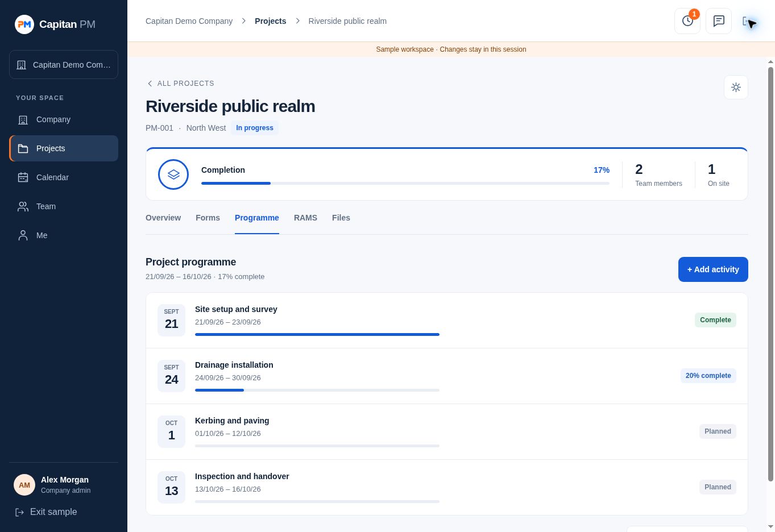Click the In progress status badge
This screenshot has height=532, width=775.
click(x=255, y=128)
